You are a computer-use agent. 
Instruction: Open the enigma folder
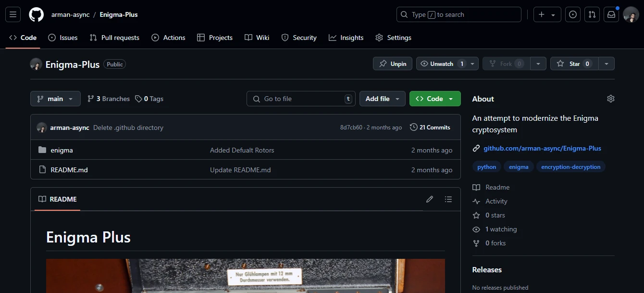tap(62, 150)
